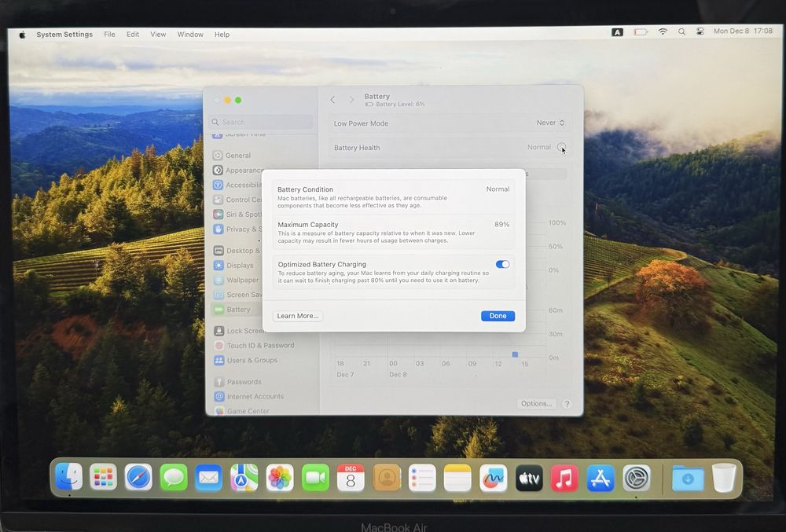Open Freeform app in the Dock

[494, 478]
